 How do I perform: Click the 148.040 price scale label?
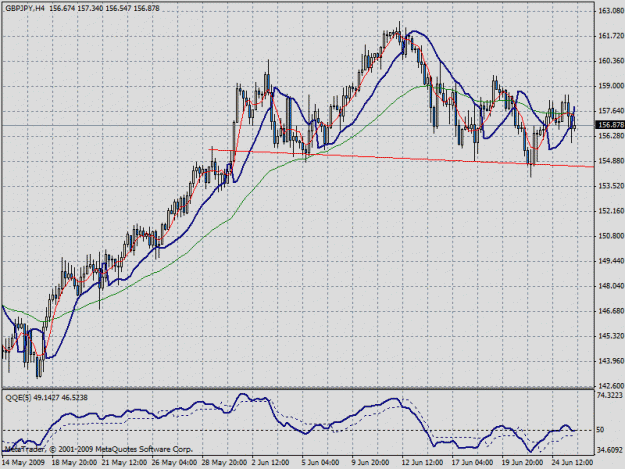pos(611,286)
